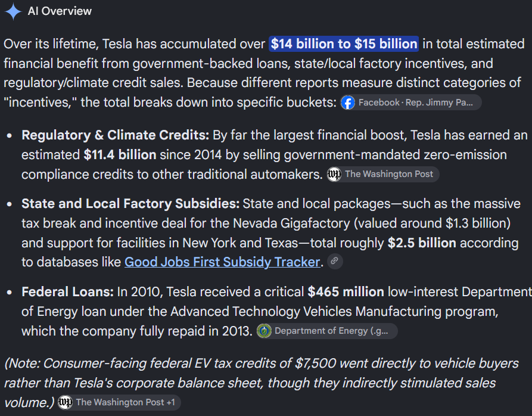532x416 pixels.
Task: Click the blue AI Overview sparkle icon
Action: [13, 11]
